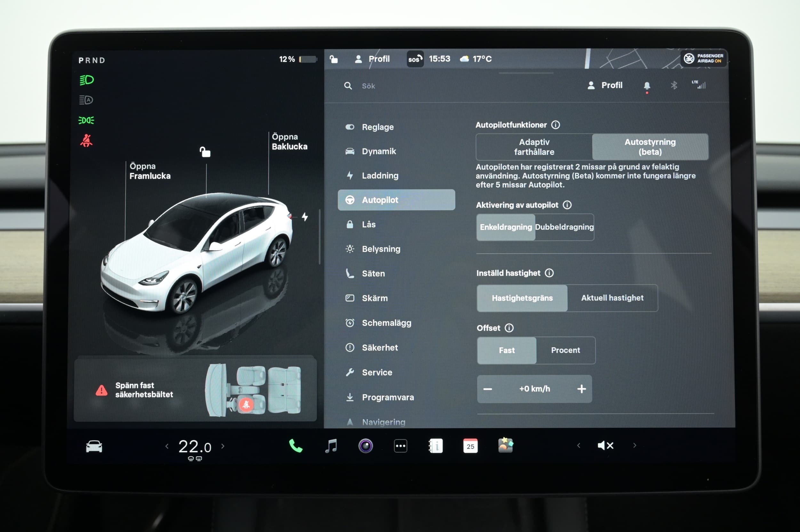Toggle the auto high beam indicator
This screenshot has height=532, width=800.
pyautogui.click(x=86, y=100)
